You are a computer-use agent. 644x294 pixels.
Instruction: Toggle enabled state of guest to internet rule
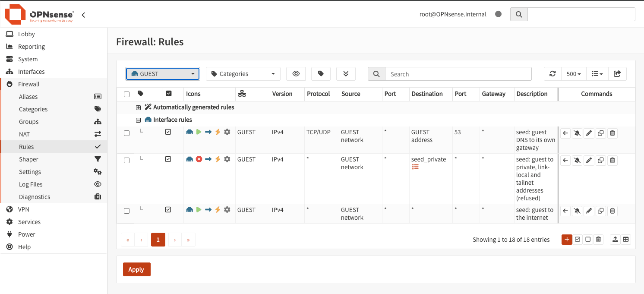coord(168,210)
